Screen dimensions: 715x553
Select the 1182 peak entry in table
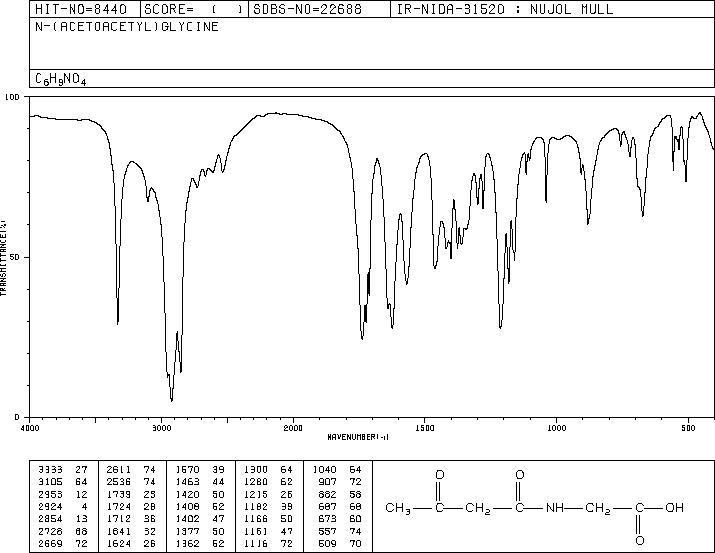coord(268,506)
